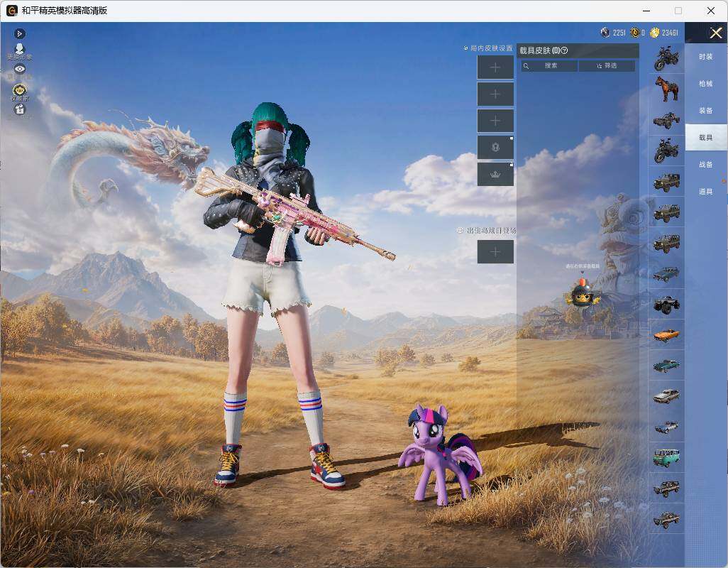The height and width of the screenshot is (568, 728).
Task: Pick the silver coupe vehicle icon
Action: point(667,396)
